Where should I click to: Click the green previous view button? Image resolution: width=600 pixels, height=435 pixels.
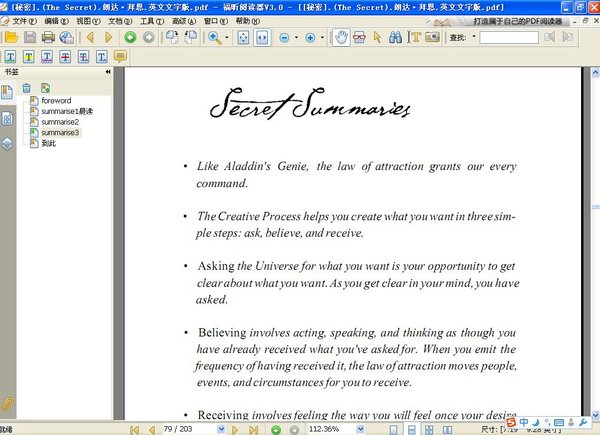click(x=130, y=37)
